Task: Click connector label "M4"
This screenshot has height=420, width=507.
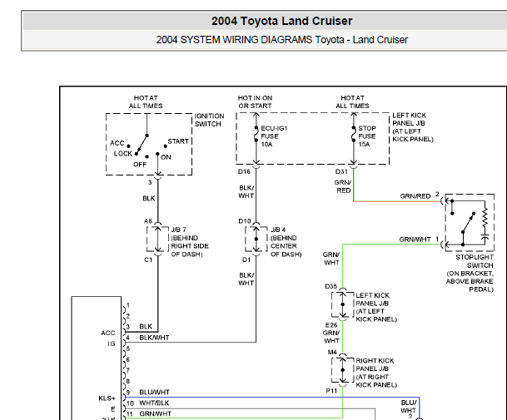Action: pos(332,352)
